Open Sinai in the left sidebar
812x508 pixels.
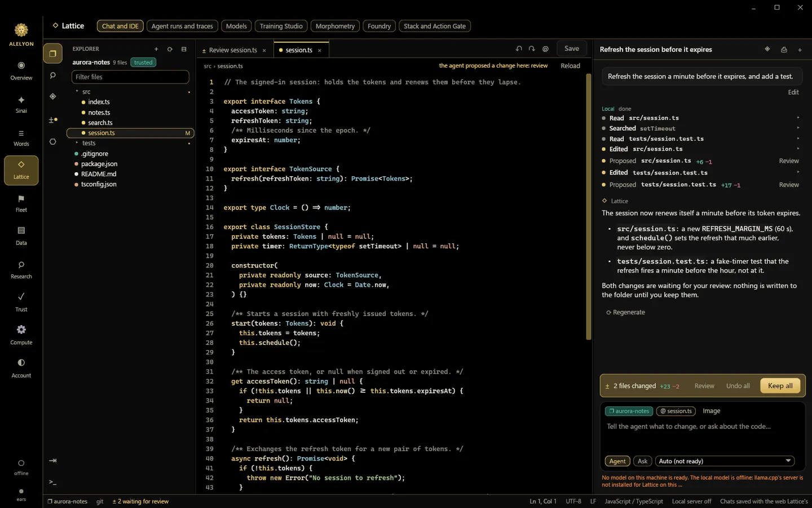pos(21,104)
